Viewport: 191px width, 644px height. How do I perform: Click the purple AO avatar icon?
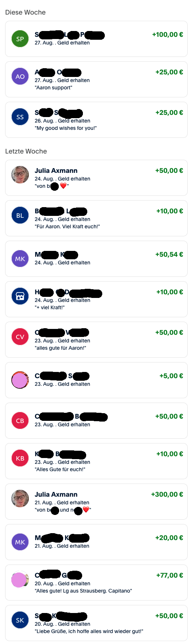point(20,76)
